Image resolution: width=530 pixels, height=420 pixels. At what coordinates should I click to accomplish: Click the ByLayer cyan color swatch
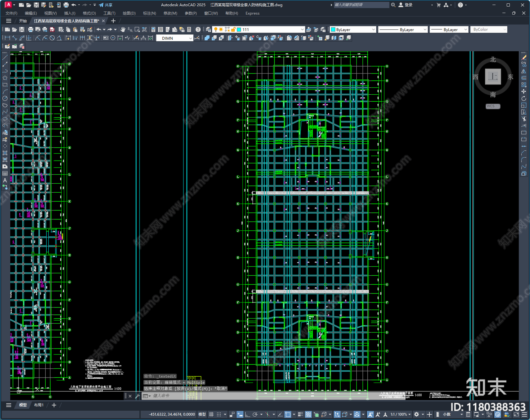tap(333, 29)
